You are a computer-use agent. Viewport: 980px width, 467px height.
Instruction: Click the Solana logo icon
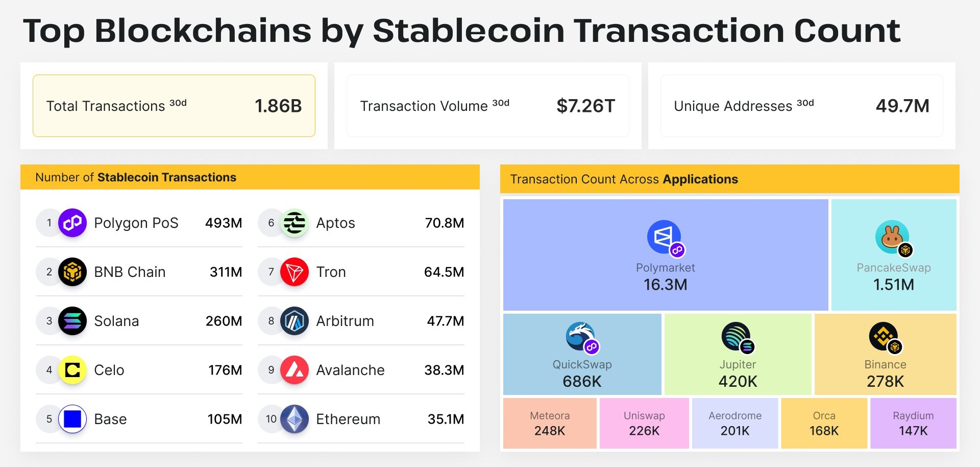click(x=72, y=321)
